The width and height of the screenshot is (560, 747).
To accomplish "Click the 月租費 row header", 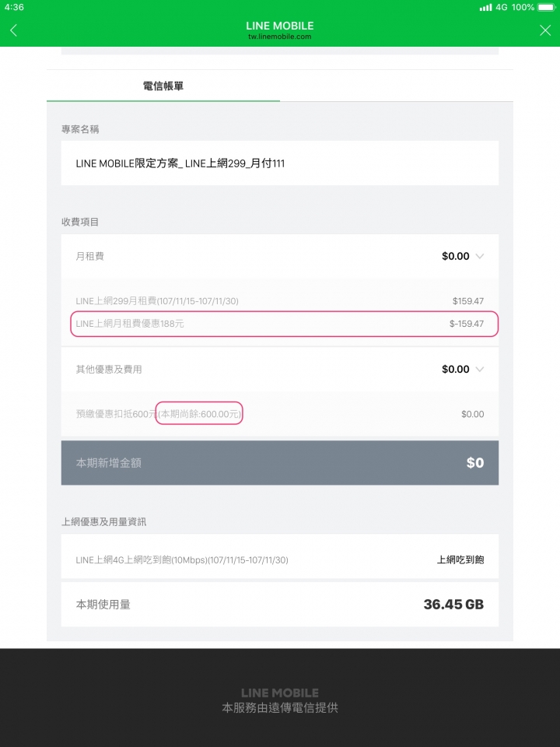I will click(280, 256).
